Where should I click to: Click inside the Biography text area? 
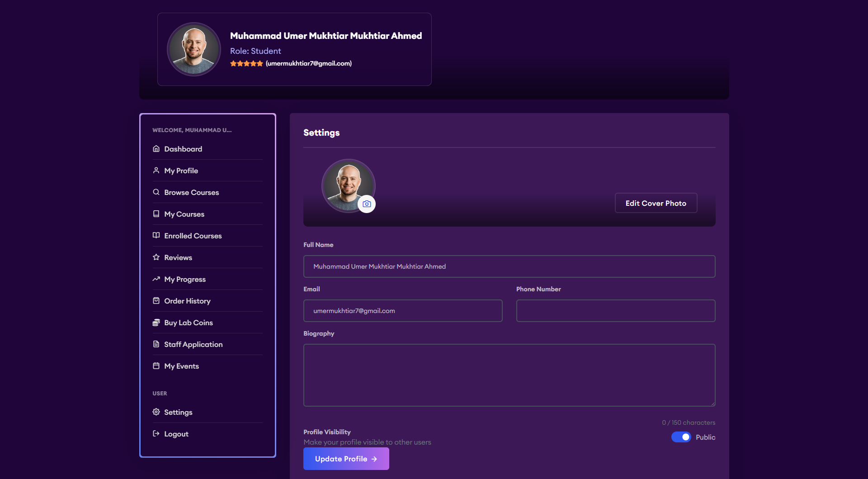(509, 375)
